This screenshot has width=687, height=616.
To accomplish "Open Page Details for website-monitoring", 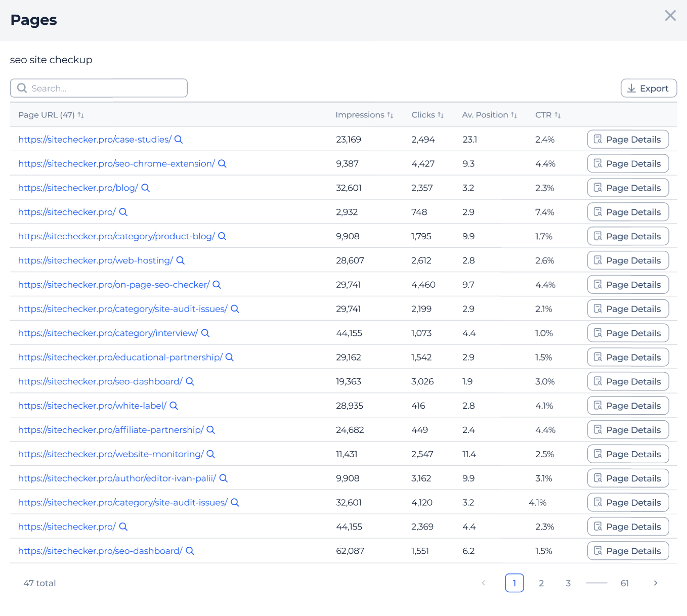I will [628, 454].
